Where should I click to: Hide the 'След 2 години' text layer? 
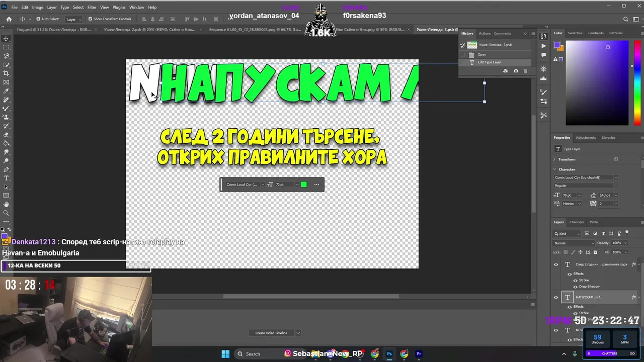pos(556,264)
